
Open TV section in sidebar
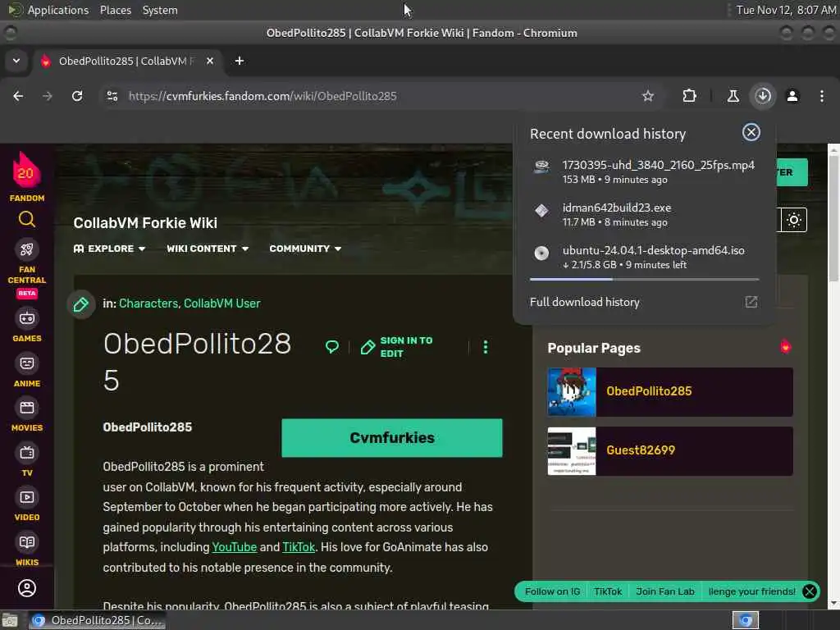click(x=27, y=460)
